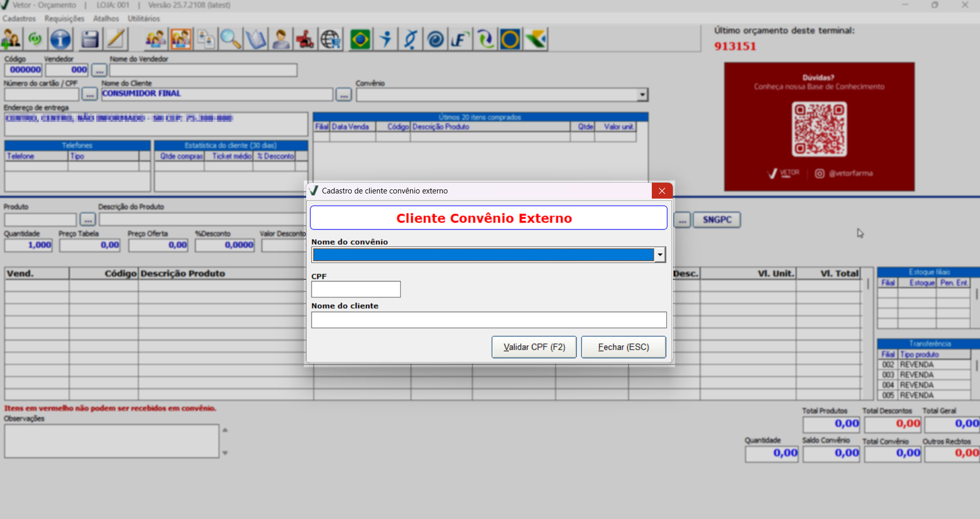The width and height of the screenshot is (980, 519).
Task: Click Validar CPF (F2) button
Action: pos(534,347)
